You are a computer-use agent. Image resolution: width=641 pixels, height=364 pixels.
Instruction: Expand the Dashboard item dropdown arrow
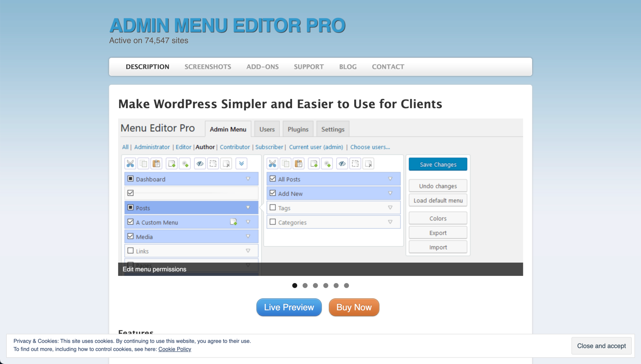point(248,179)
